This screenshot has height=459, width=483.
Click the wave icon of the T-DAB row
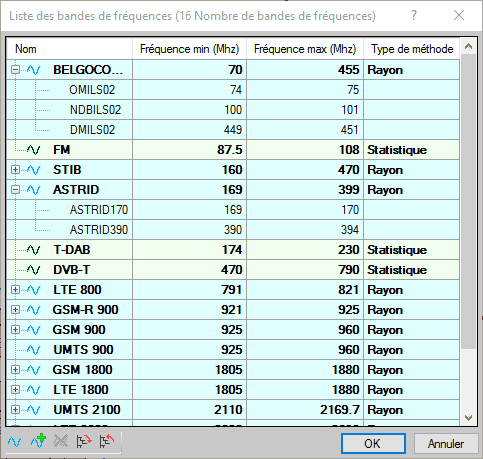[34, 250]
